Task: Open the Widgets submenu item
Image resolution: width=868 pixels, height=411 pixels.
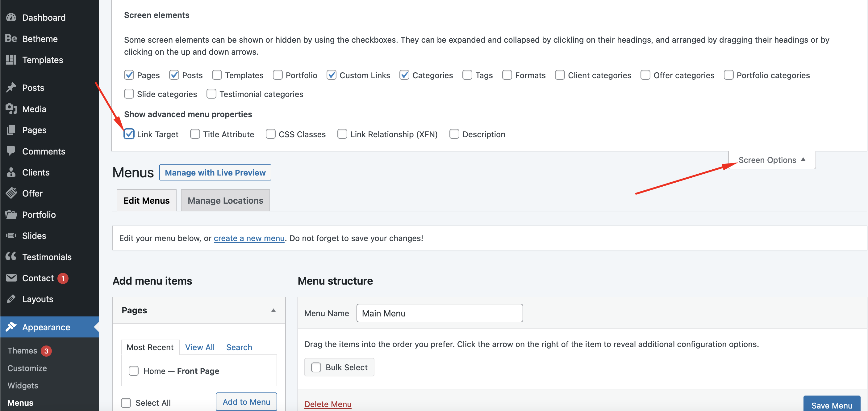Action: pos(23,385)
